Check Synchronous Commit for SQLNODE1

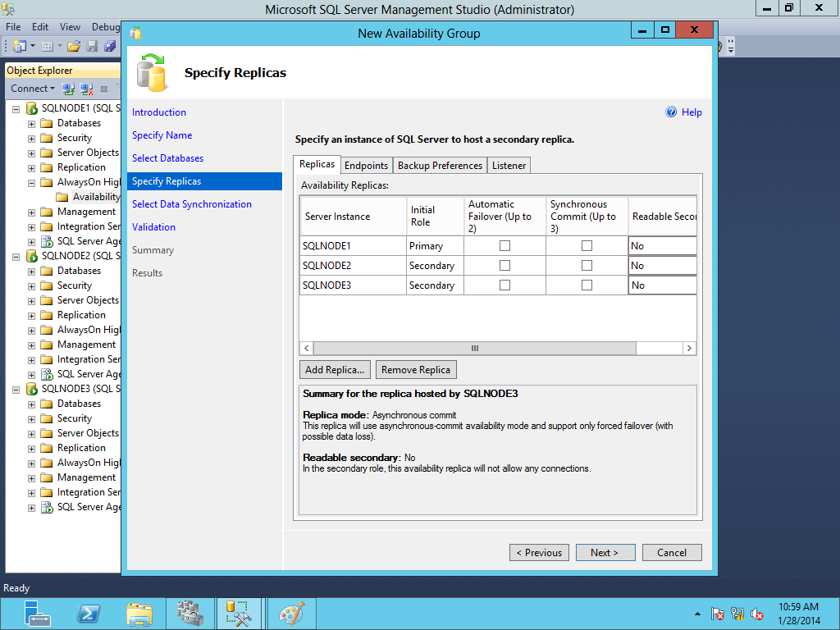[x=587, y=245]
